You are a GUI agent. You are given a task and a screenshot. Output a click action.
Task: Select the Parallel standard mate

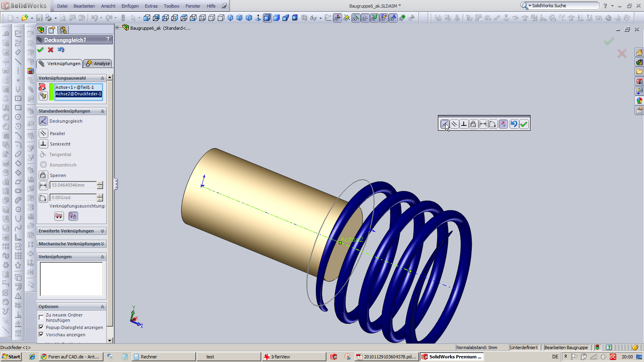(x=43, y=134)
